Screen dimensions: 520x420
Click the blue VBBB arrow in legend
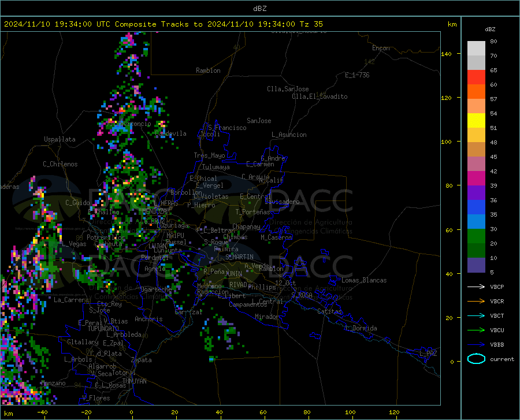(476, 345)
